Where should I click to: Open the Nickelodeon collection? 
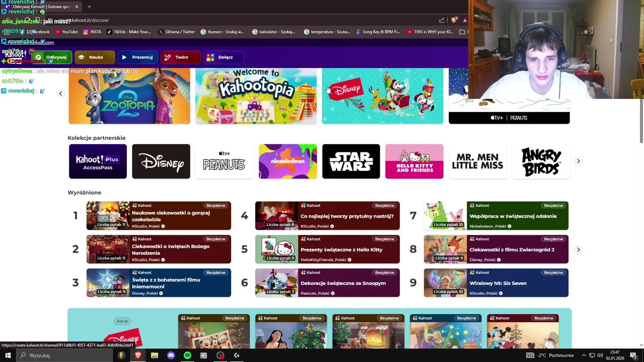(x=288, y=161)
